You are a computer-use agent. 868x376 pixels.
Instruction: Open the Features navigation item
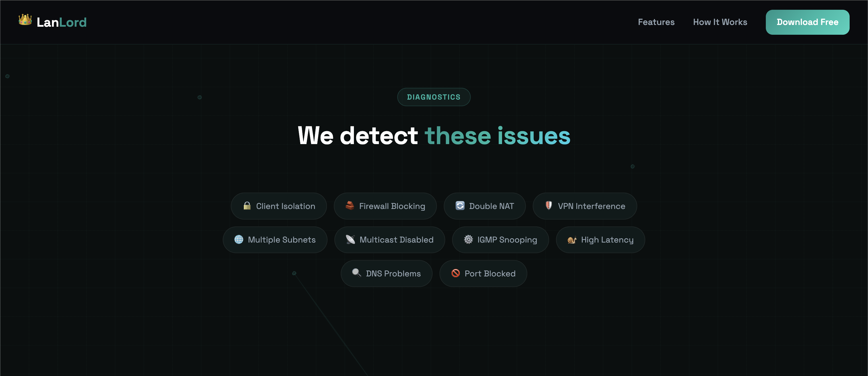pos(656,22)
